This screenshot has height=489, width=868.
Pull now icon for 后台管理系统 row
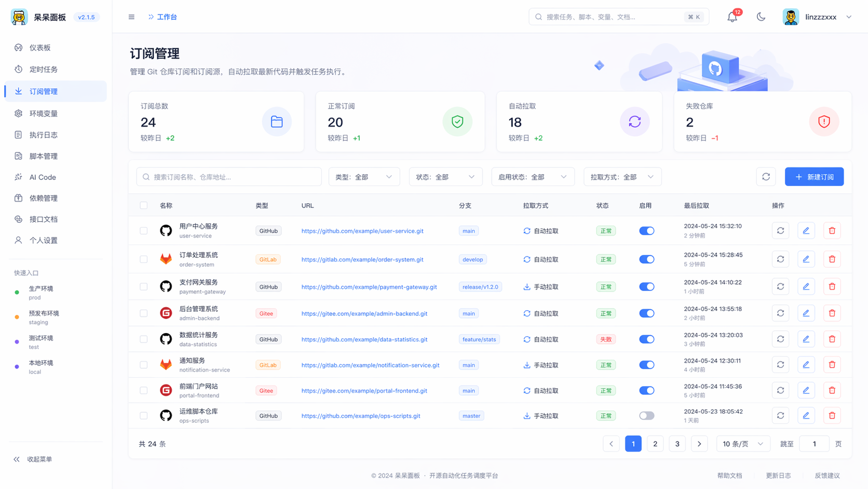pos(780,313)
